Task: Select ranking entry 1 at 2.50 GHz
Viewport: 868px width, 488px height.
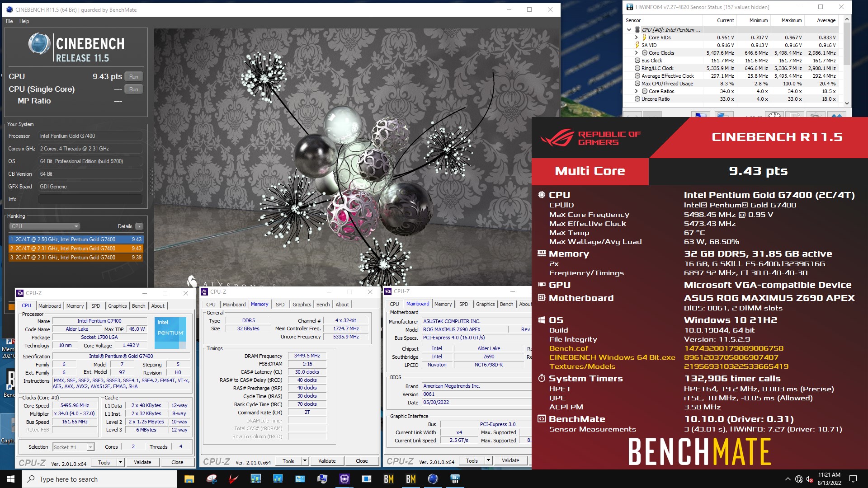Action: coord(76,239)
